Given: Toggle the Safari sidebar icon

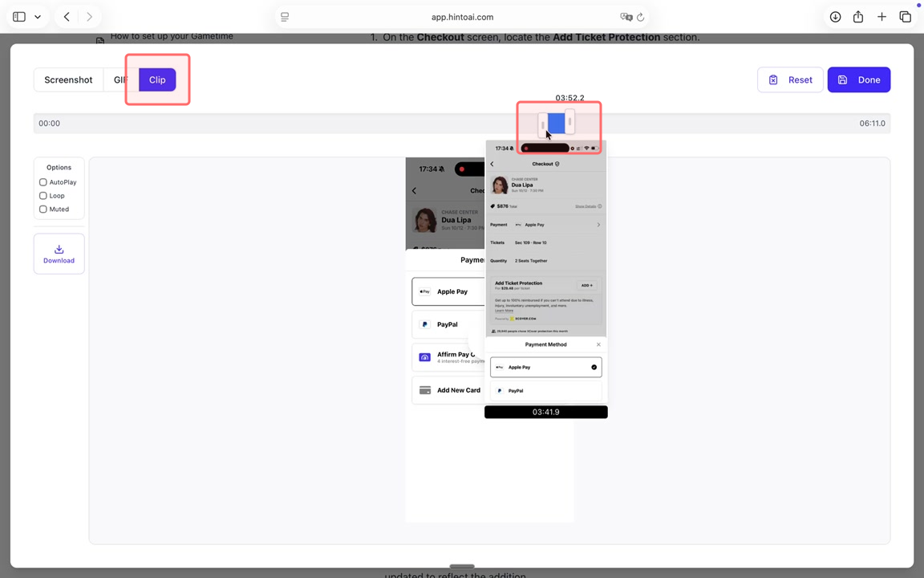Looking at the screenshot, I should tap(19, 17).
